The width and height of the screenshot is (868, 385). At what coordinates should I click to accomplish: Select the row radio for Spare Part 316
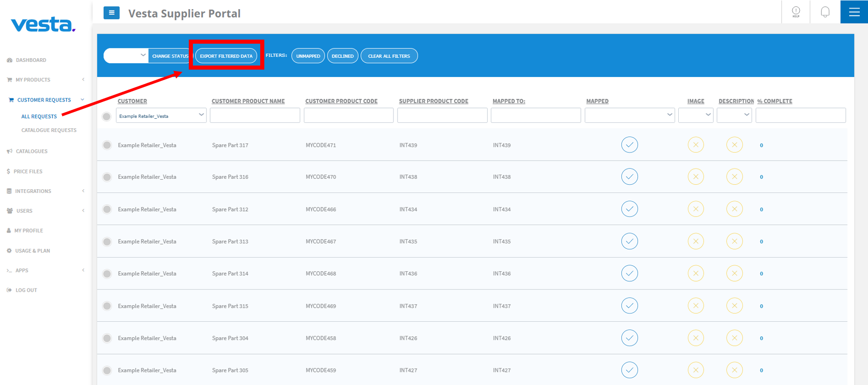tap(107, 177)
